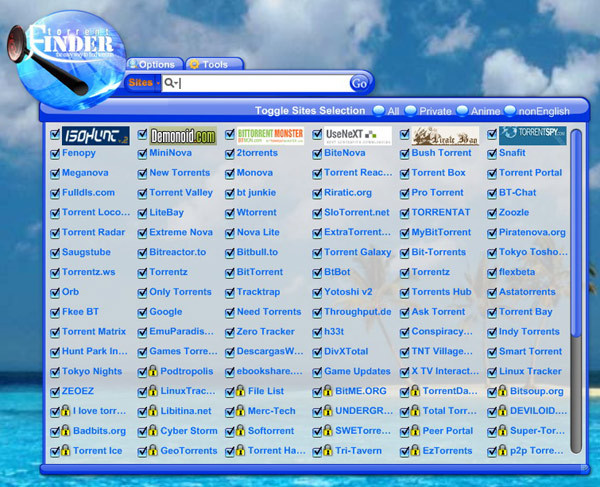This screenshot has width=600, height=487.
Task: Click the Demonoid.com logo
Action: (x=183, y=136)
